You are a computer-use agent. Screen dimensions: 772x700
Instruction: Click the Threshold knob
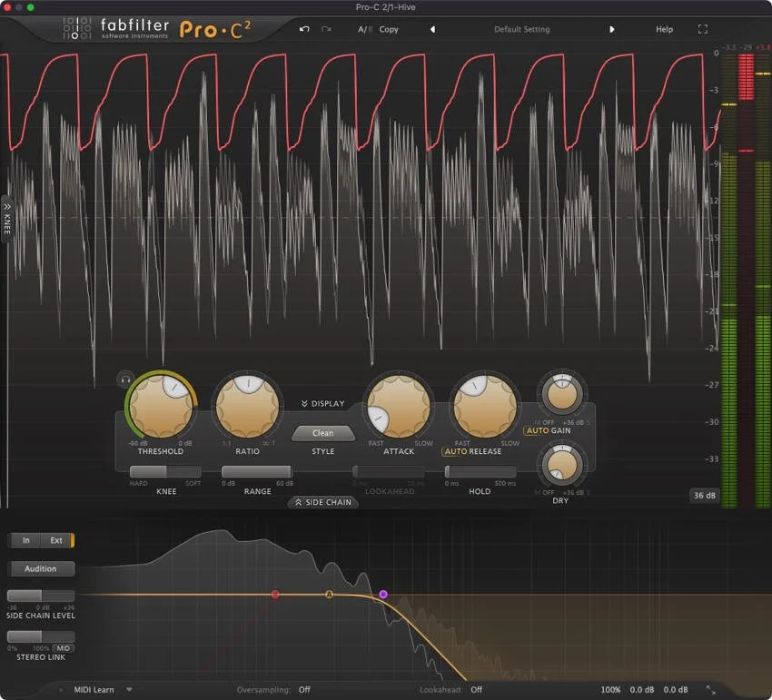pos(161,406)
